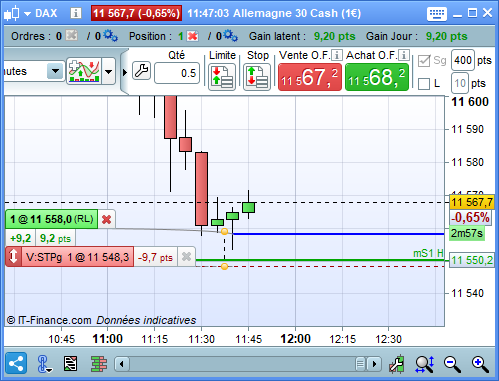Open the chart link chain icon
The image size is (499, 381).
(44, 364)
